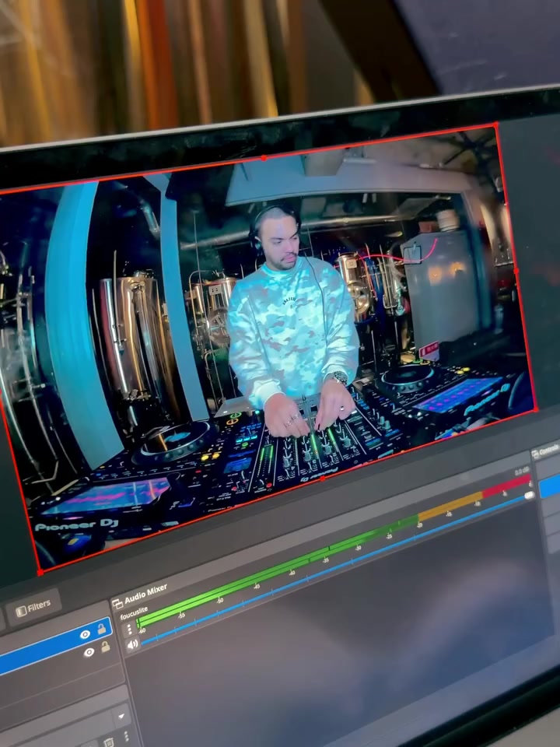Toggle visibility of the unselected second source
The width and height of the screenshot is (560, 747).
click(89, 652)
